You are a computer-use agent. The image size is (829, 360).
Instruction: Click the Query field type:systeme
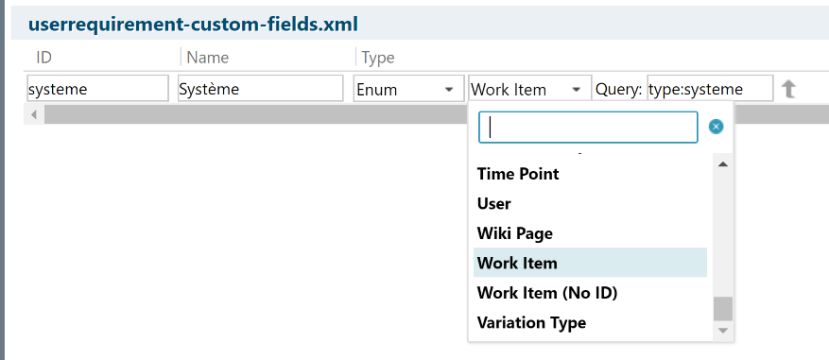click(x=710, y=89)
